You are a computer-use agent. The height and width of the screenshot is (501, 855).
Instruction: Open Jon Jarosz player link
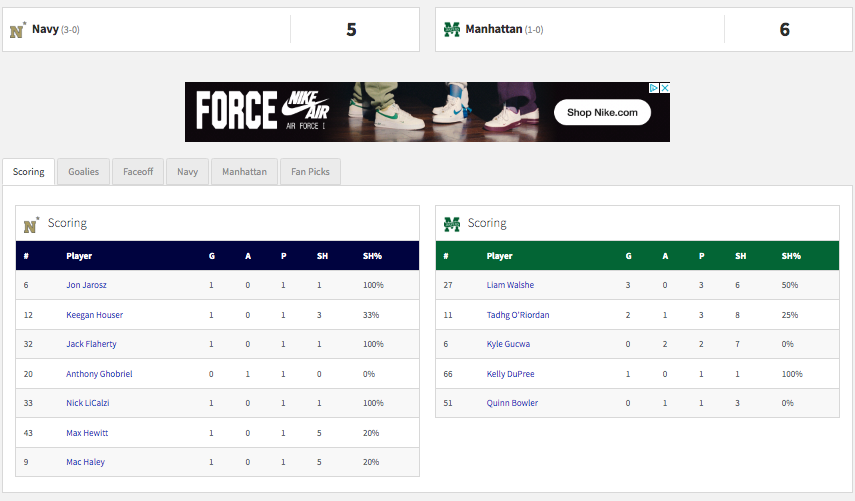coord(86,285)
